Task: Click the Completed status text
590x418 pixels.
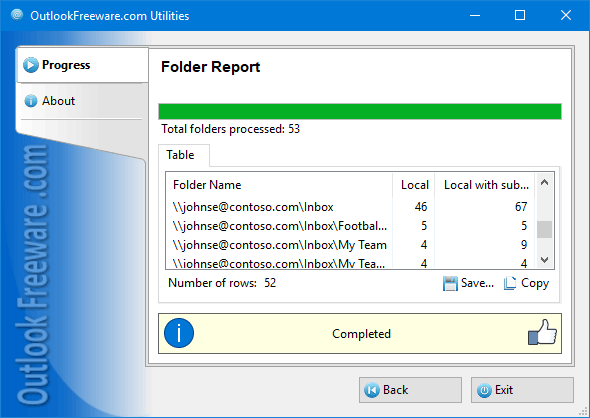Action: (x=361, y=334)
